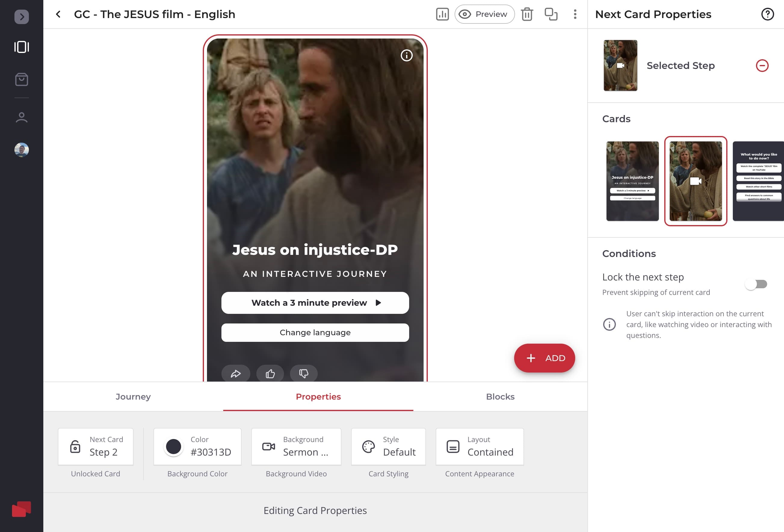The image size is (784, 532).
Task: Click the info icon on the card preview
Action: click(x=406, y=55)
